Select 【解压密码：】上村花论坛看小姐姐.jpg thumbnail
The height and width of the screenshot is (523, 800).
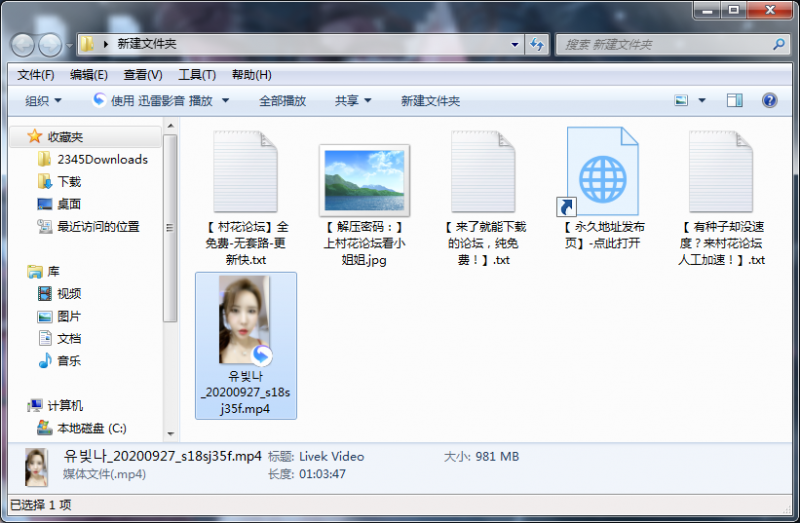tap(364, 180)
